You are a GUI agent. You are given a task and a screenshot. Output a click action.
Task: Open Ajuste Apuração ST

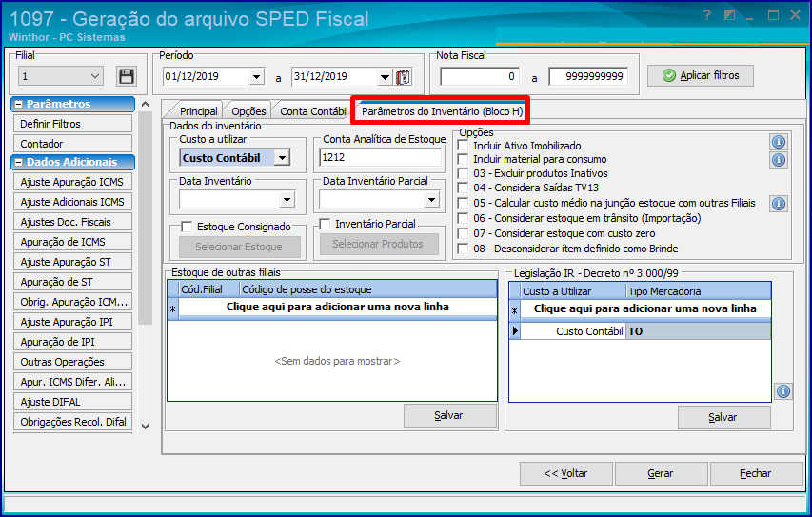[x=72, y=262]
